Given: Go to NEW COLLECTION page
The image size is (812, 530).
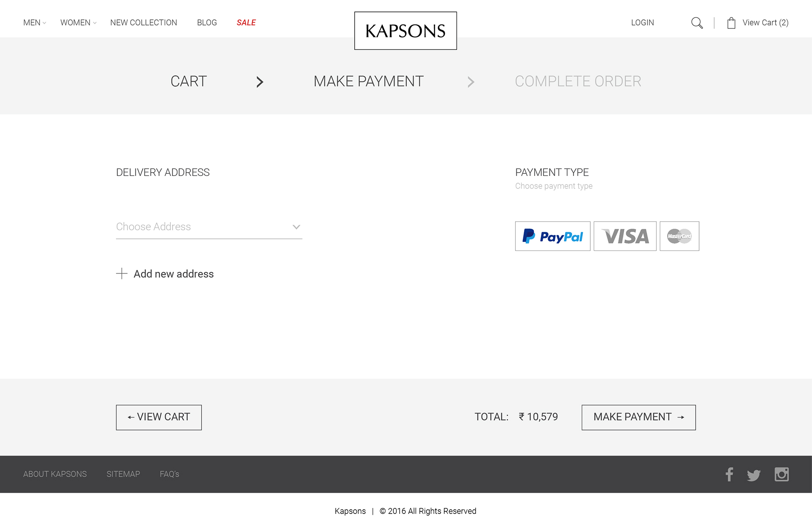Looking at the screenshot, I should 143,23.
